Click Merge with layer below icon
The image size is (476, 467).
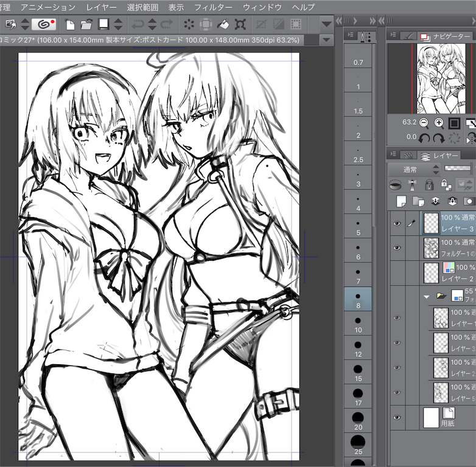coord(452,201)
